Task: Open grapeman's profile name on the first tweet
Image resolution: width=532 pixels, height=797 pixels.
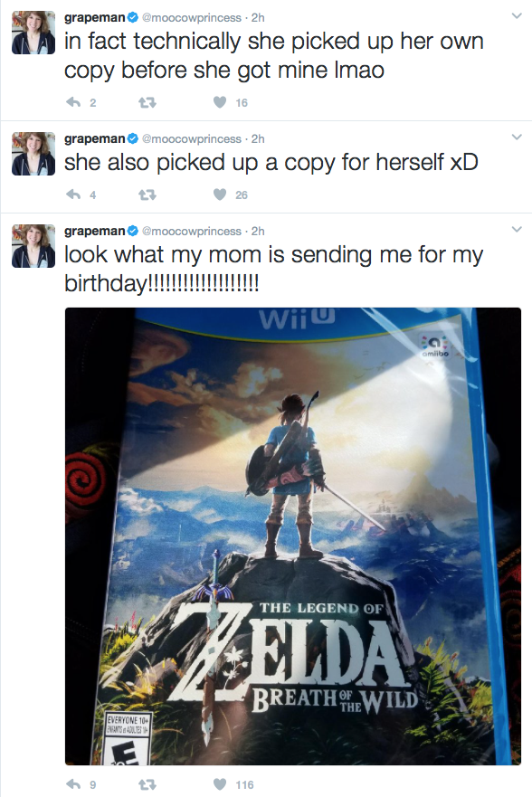Action: (x=94, y=17)
